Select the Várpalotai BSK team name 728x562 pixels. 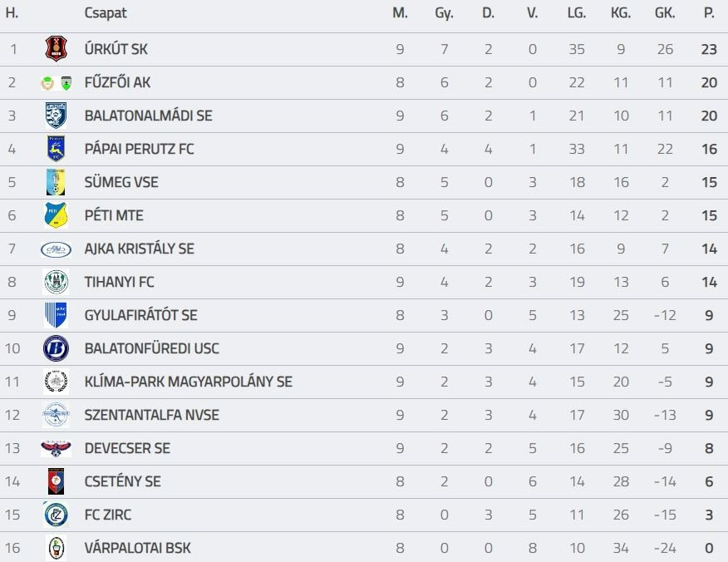[x=137, y=548]
